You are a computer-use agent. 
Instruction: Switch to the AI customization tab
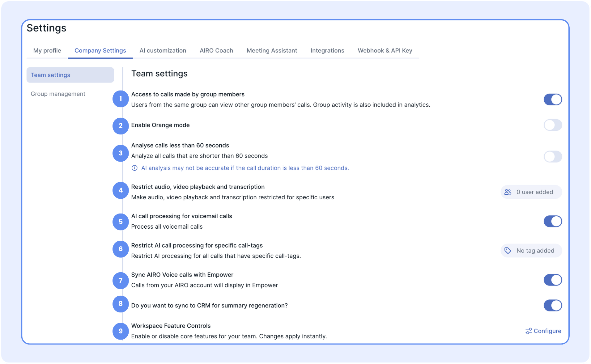[163, 50]
